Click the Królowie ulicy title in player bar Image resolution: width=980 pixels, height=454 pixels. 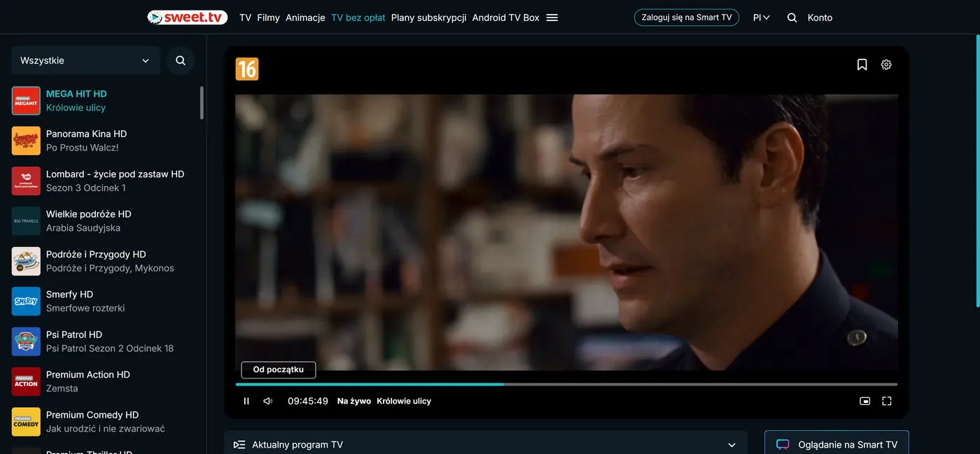coord(404,401)
